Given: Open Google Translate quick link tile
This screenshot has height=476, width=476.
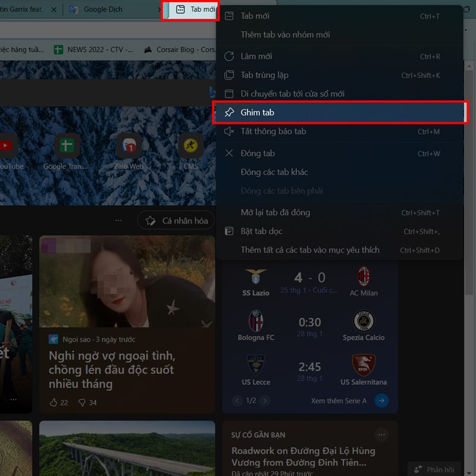Looking at the screenshot, I should pos(67,145).
